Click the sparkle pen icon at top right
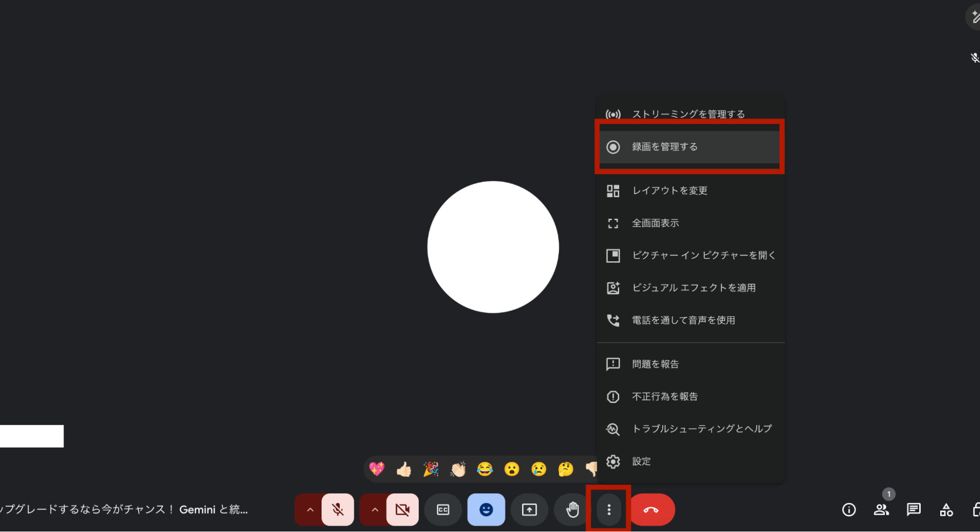980x532 pixels. pos(974,18)
